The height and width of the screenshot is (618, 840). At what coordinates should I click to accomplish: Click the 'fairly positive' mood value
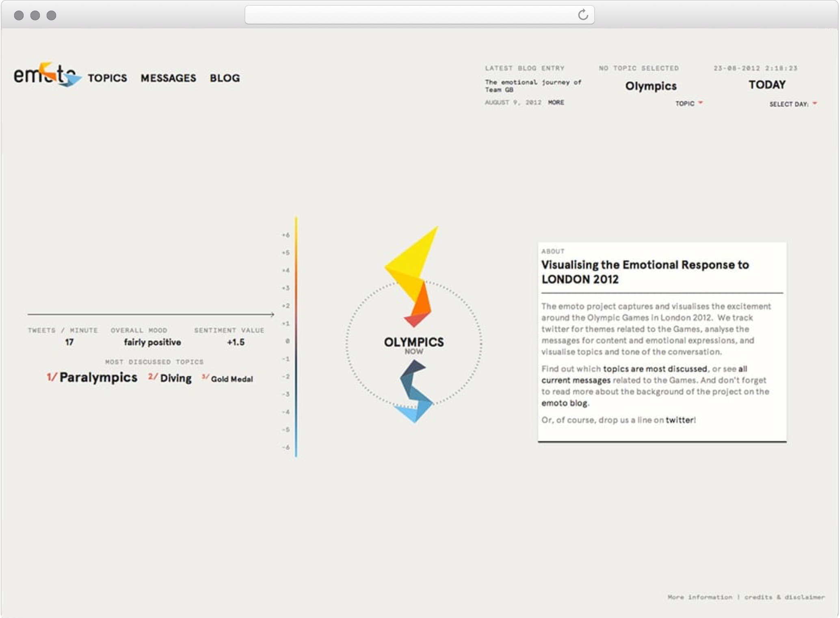click(x=152, y=342)
